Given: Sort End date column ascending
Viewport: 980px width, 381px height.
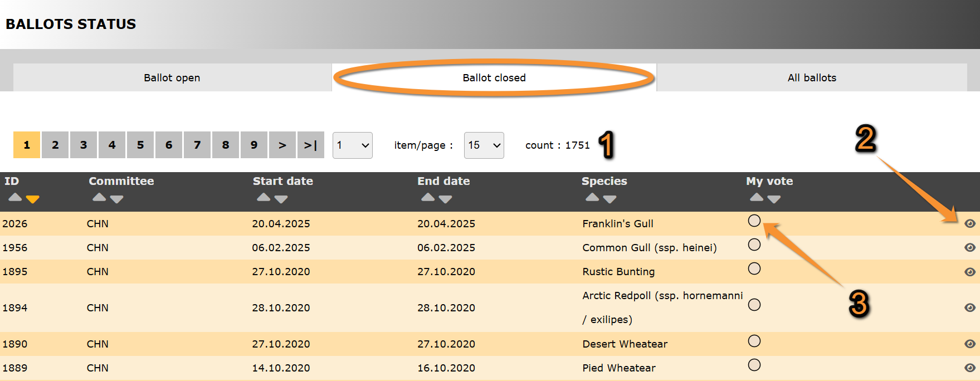Looking at the screenshot, I should [x=428, y=197].
